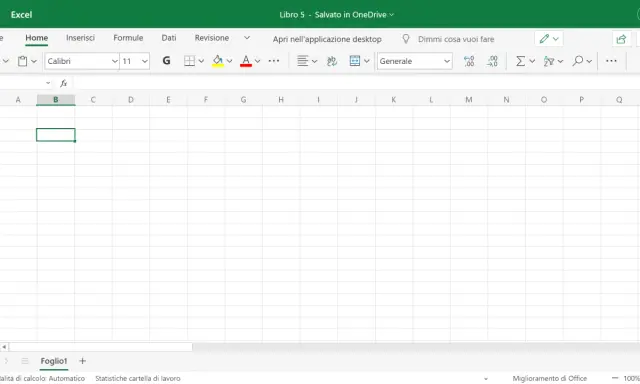Expand editing mode dropdown arrow

(x=556, y=39)
